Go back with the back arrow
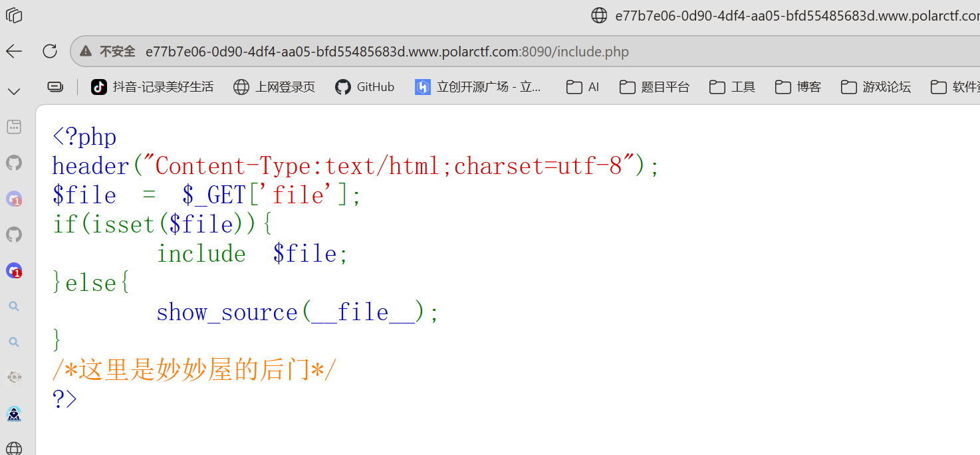Viewport: 980px width, 455px height. 14,51
